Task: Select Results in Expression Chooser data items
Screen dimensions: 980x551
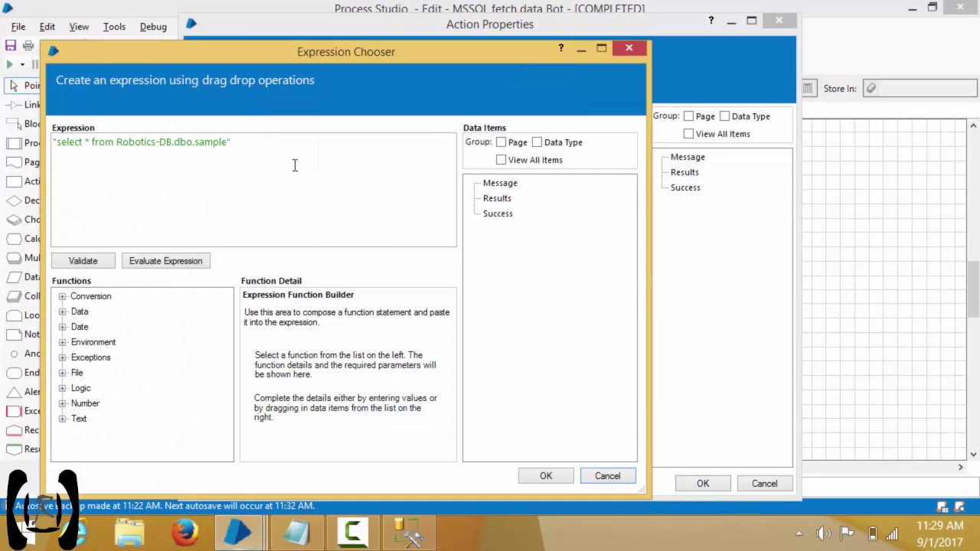Action: coord(497,198)
